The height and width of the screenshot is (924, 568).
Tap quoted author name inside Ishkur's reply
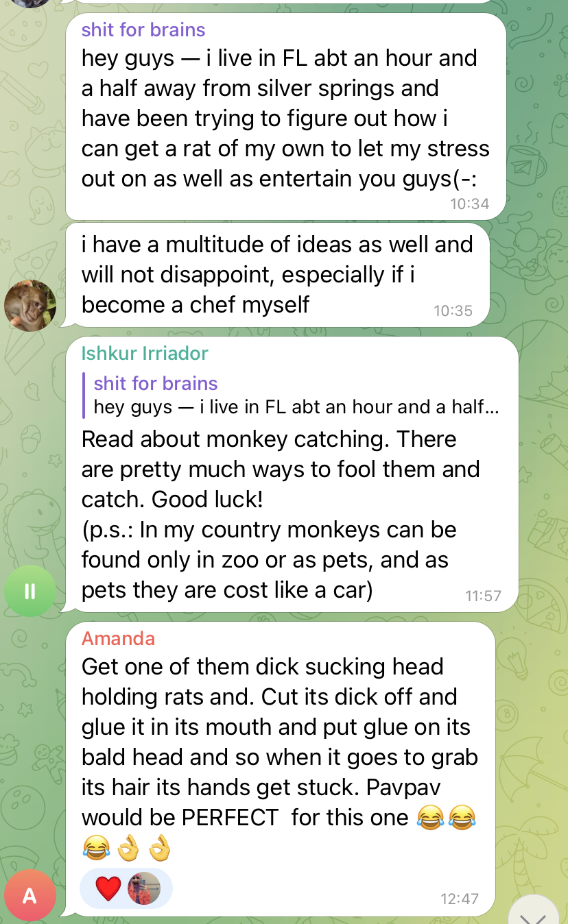tap(156, 384)
